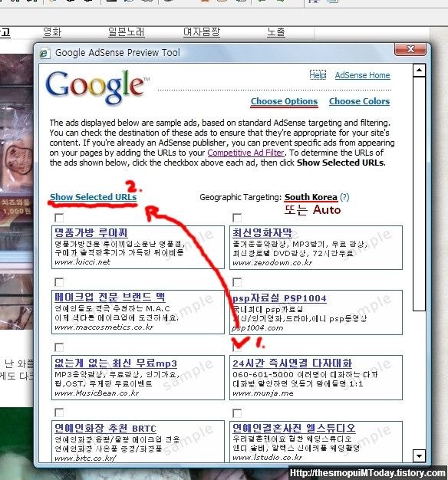Go to AdSense Home

(x=362, y=75)
